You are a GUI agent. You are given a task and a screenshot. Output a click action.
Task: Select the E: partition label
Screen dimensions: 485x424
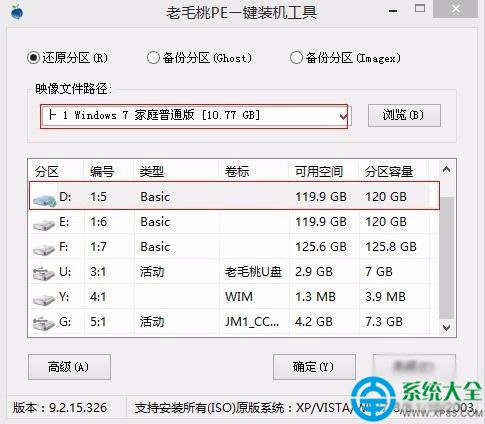click(64, 222)
